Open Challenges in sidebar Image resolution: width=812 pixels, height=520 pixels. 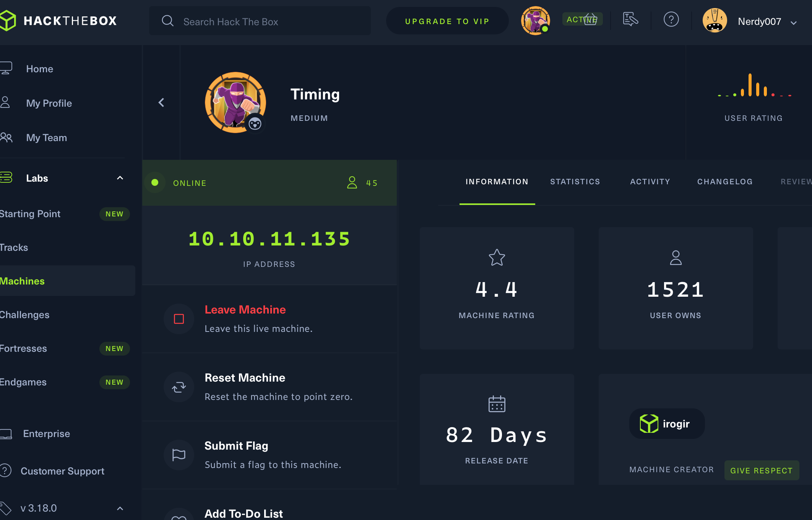pos(24,315)
